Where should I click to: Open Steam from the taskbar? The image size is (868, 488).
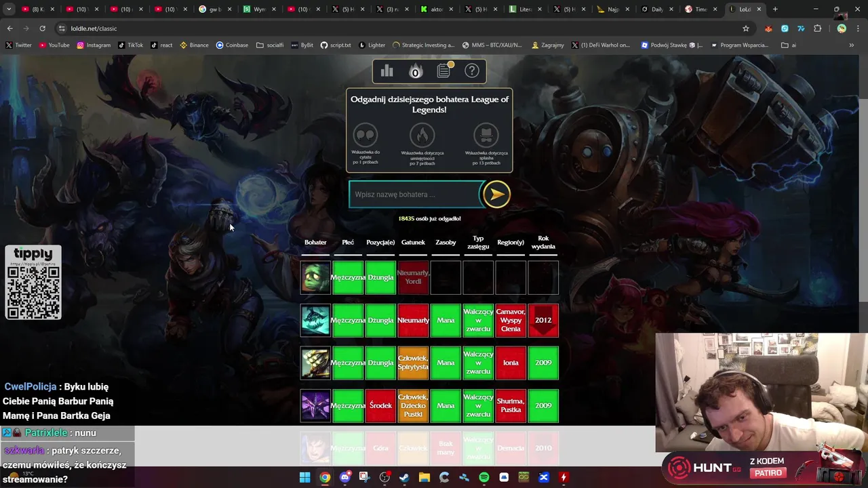point(404,477)
